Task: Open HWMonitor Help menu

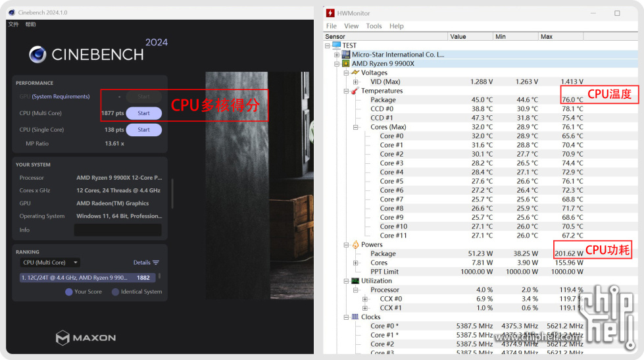Action: pyautogui.click(x=397, y=26)
